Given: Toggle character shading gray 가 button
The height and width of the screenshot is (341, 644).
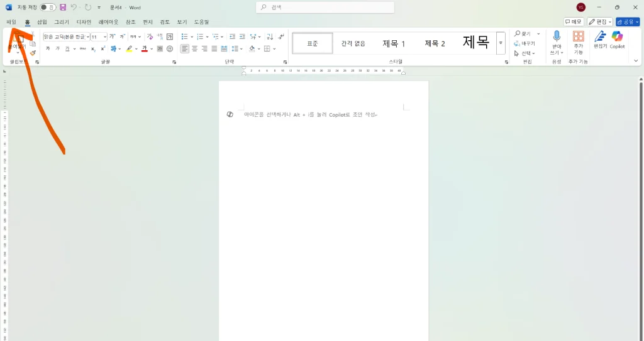Looking at the screenshot, I should (x=160, y=49).
